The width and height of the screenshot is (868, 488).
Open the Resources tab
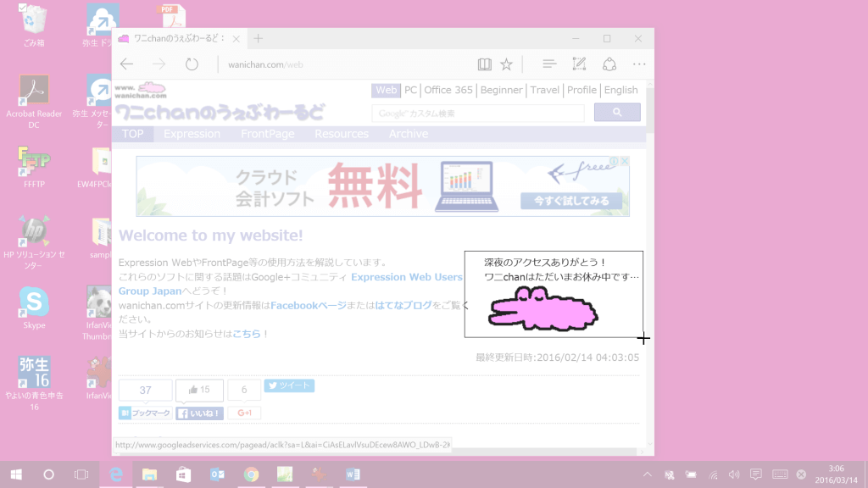tap(342, 134)
